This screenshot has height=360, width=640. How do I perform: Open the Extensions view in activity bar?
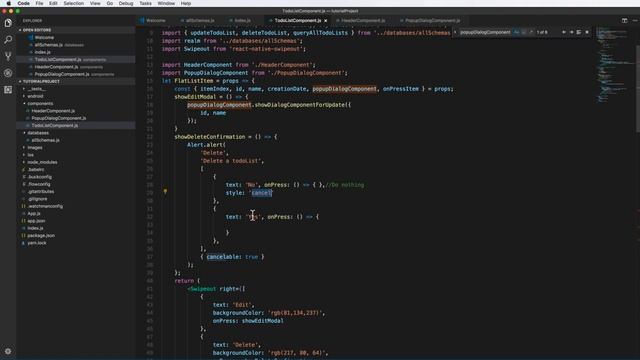coord(8,89)
